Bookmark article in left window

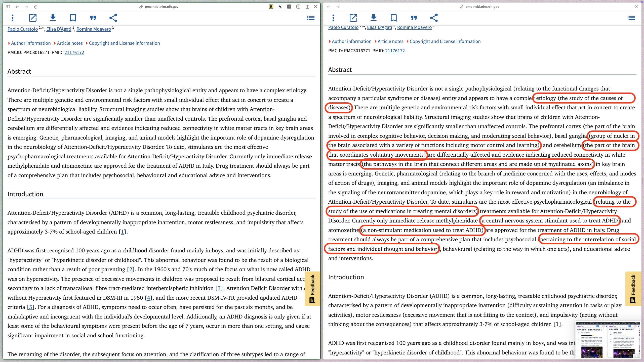click(x=73, y=18)
